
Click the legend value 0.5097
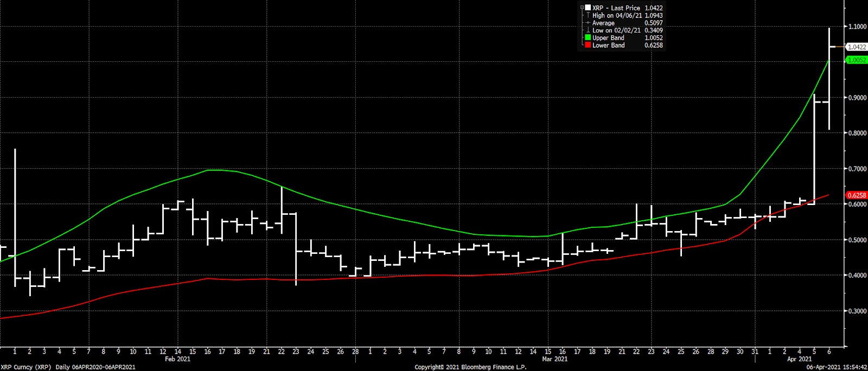pyautogui.click(x=654, y=23)
